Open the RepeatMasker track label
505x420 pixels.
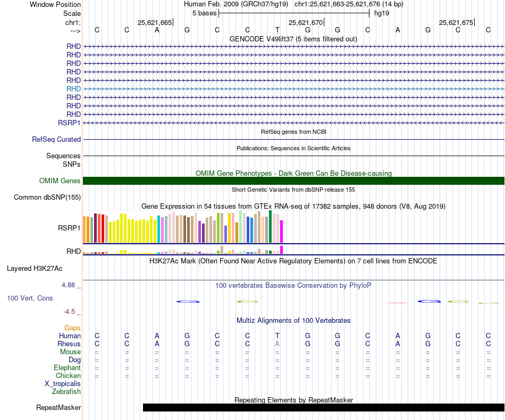click(58, 407)
